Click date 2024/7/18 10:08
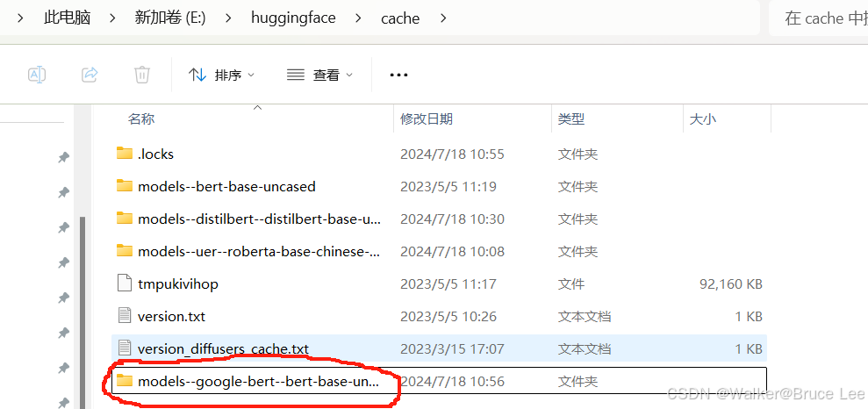Viewport: 868px width, 409px height. click(452, 251)
